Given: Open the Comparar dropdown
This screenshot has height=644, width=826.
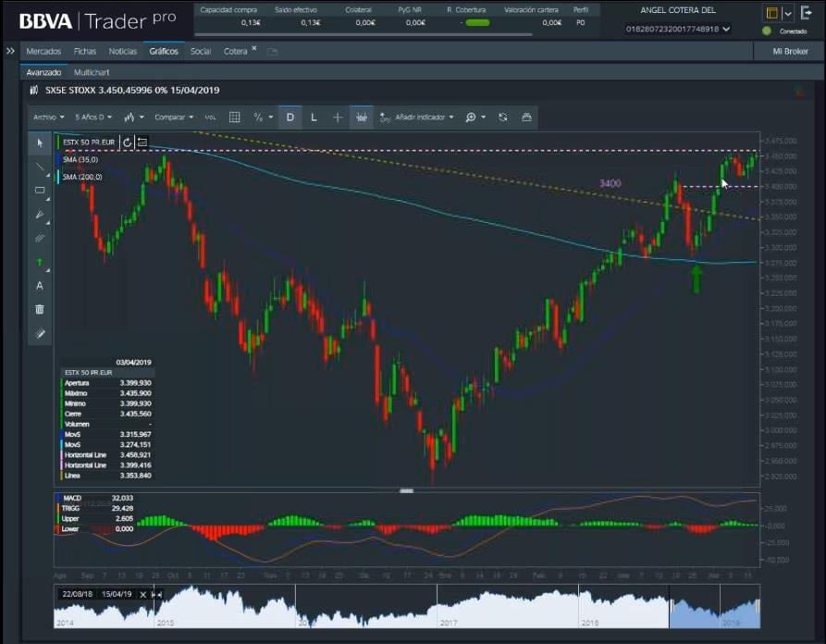Looking at the screenshot, I should click(x=174, y=117).
